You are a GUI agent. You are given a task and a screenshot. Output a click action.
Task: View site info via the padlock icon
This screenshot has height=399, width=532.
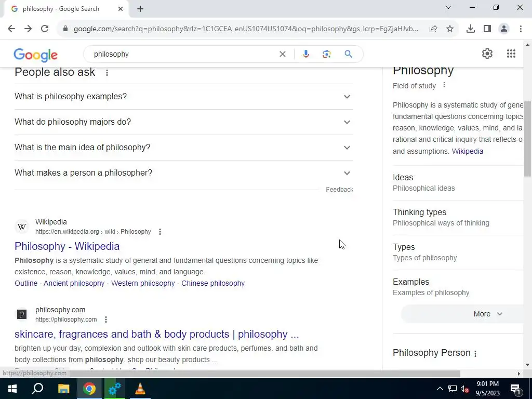pyautogui.click(x=65, y=29)
